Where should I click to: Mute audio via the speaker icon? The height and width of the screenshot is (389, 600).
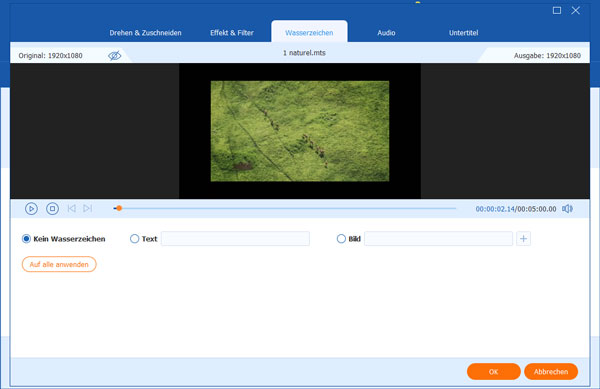point(567,208)
